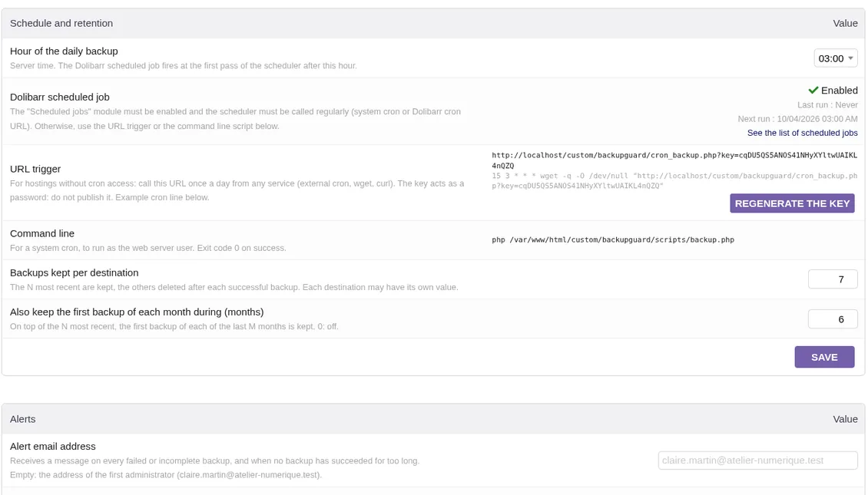Click the 'Alert email address' label
Image resolution: width=868 pixels, height=495 pixels.
(52, 447)
